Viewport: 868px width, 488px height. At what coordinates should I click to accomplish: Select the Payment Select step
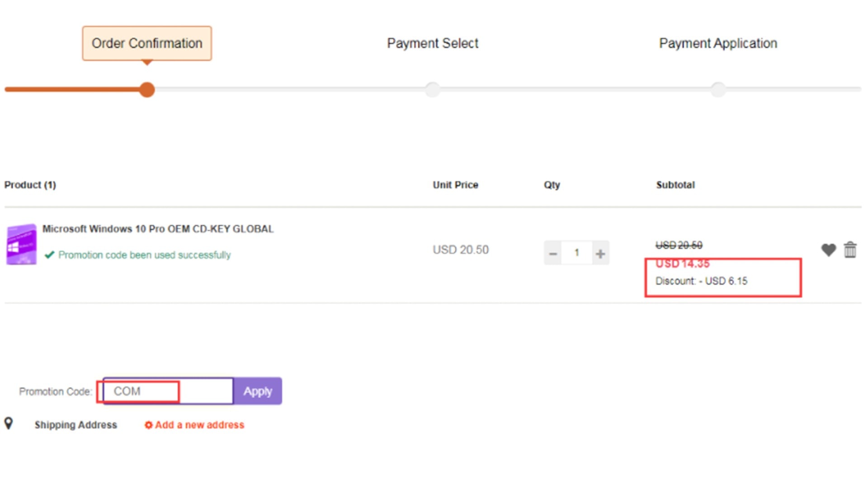(x=433, y=43)
